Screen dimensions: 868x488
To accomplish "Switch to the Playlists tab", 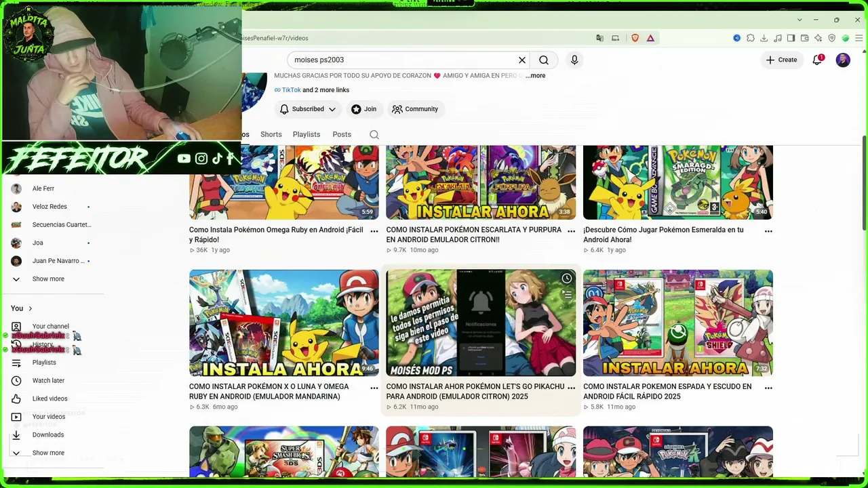I will click(x=307, y=134).
